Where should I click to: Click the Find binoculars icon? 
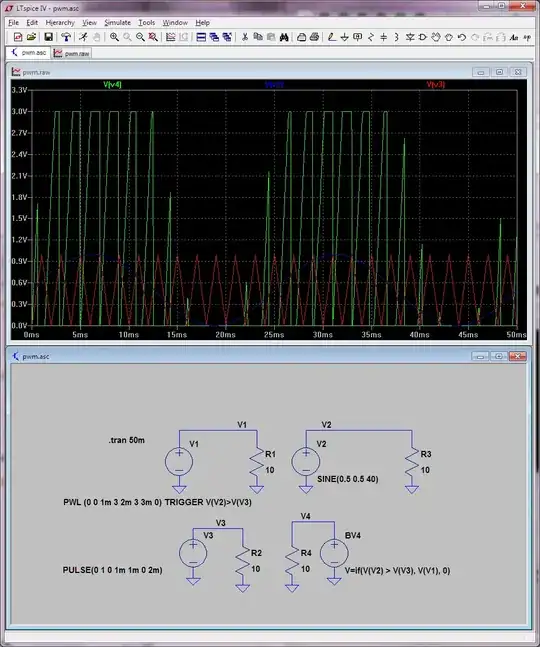(284, 37)
